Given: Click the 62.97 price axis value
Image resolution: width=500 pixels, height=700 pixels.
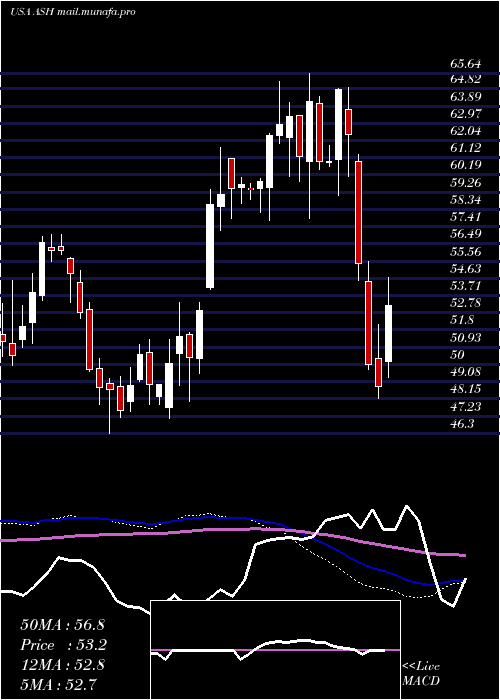Looking at the screenshot, I should click(466, 114).
